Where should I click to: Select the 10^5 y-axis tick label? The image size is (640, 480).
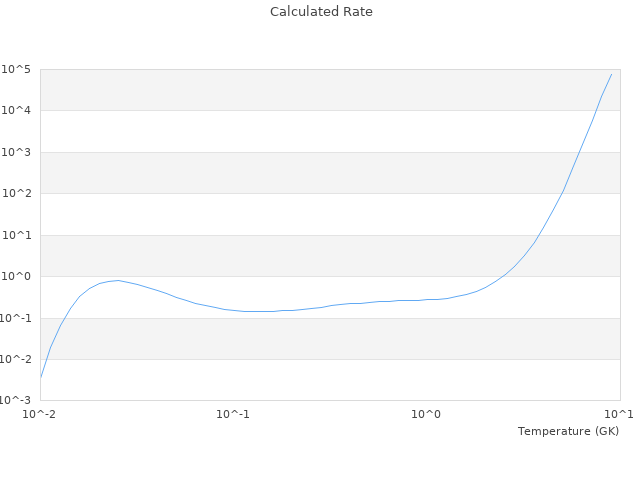coord(16,69)
